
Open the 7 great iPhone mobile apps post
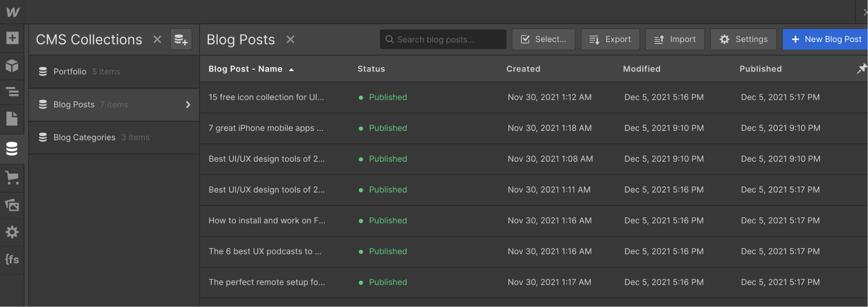coord(266,128)
